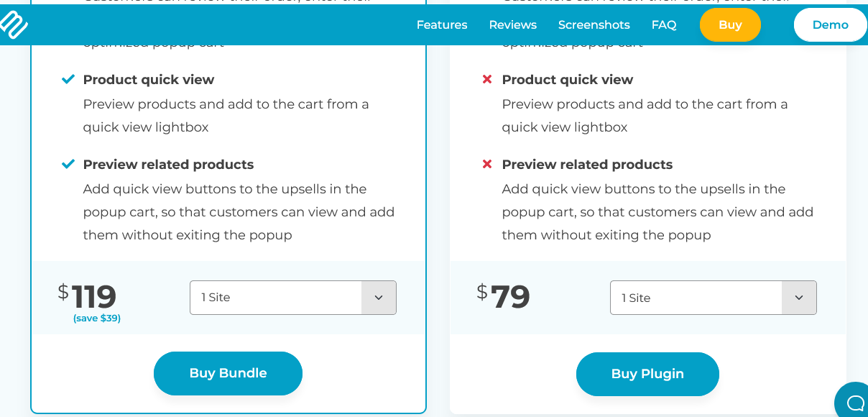Click blue checkmark next to Product quick view
This screenshot has height=417, width=868.
(x=68, y=79)
